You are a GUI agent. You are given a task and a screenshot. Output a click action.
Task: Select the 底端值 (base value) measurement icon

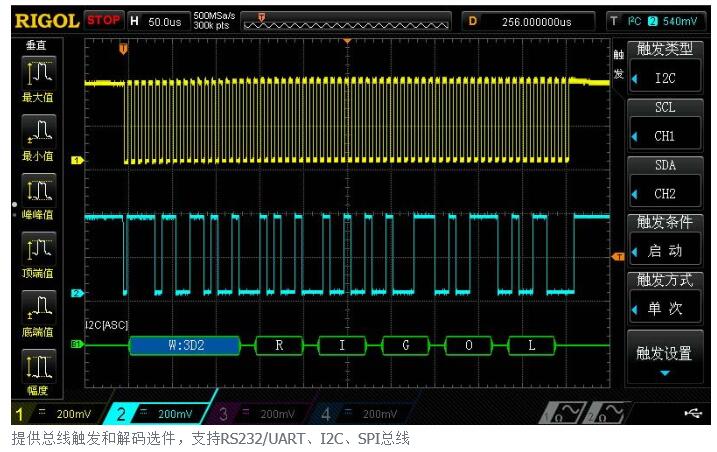(38, 306)
